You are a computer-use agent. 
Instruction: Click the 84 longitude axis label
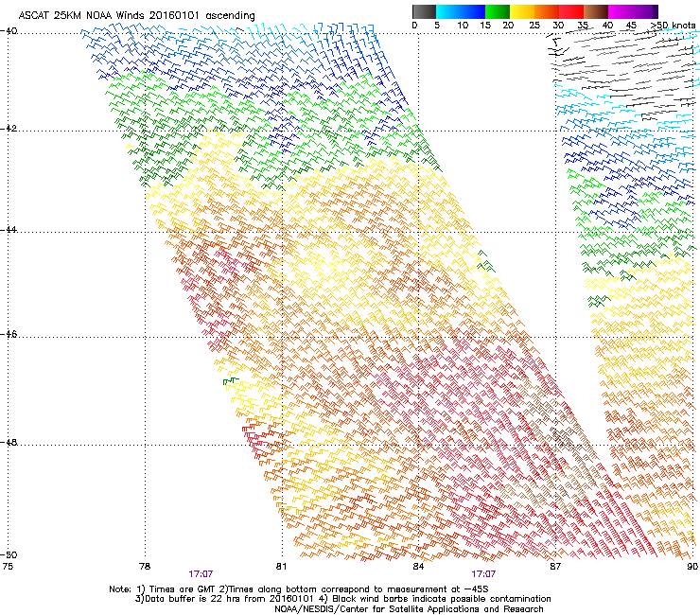coord(418,567)
